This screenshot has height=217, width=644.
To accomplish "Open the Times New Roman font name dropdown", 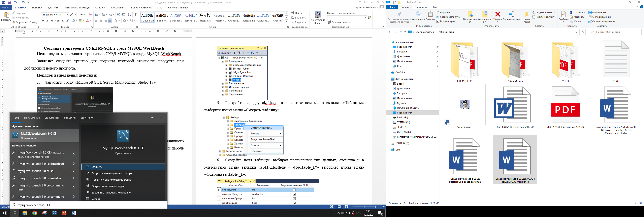I will click(x=57, y=14).
